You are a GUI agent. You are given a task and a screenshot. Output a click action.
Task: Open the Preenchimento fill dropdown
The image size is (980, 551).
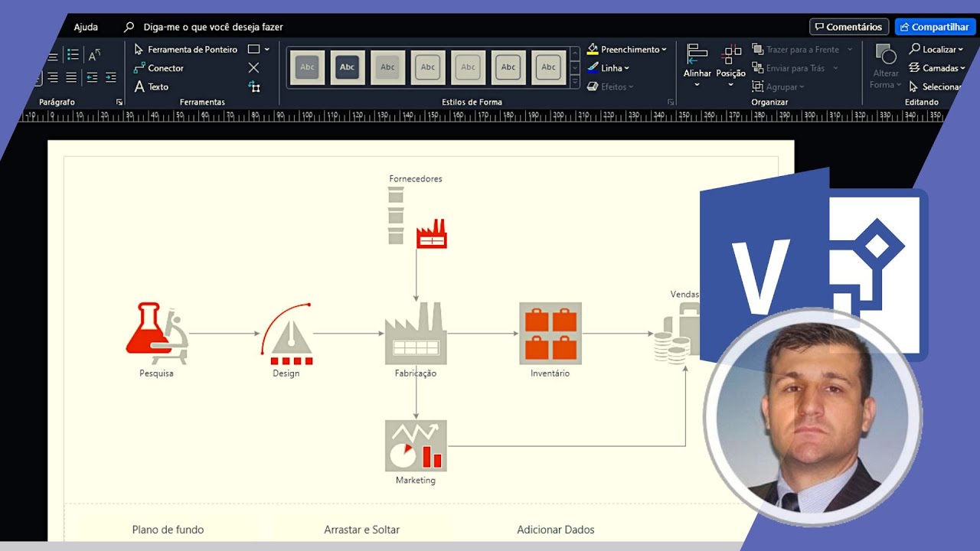tap(627, 49)
